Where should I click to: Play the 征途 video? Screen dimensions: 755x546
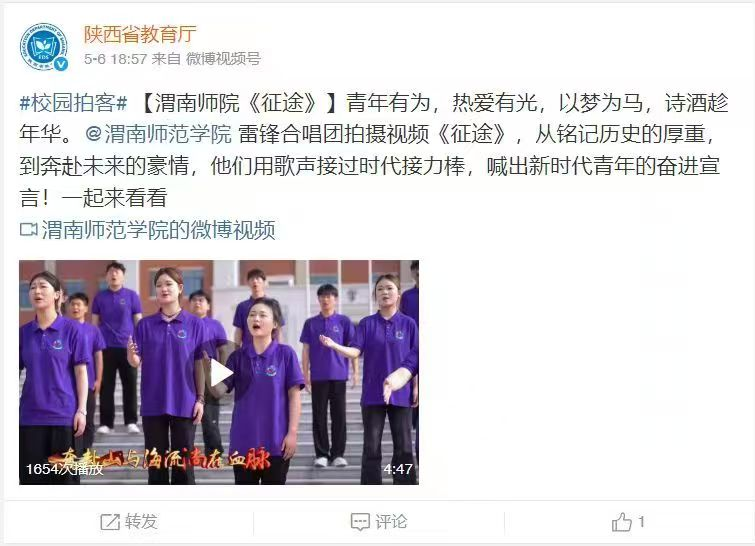pyautogui.click(x=220, y=373)
